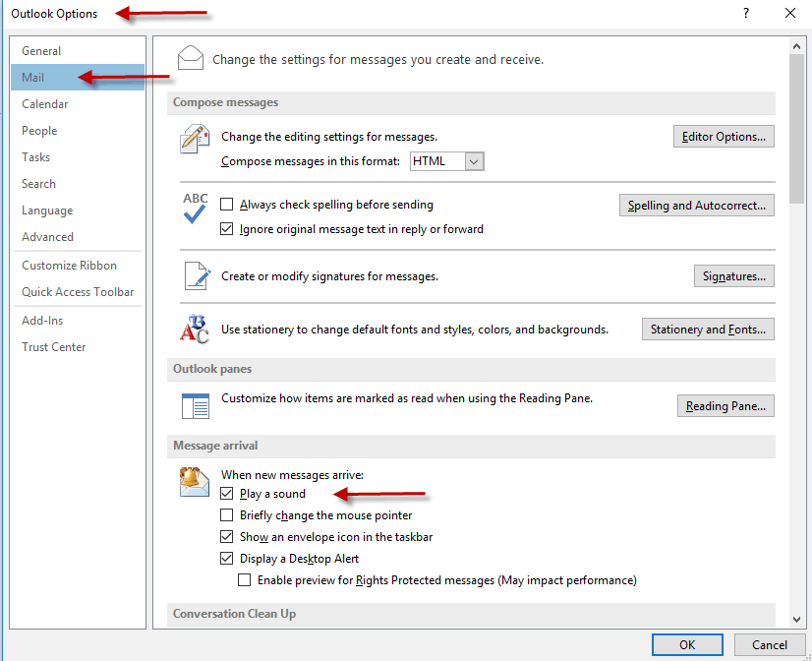This screenshot has width=812, height=661.
Task: Open Stationery and Fonts dialog
Action: (708, 329)
